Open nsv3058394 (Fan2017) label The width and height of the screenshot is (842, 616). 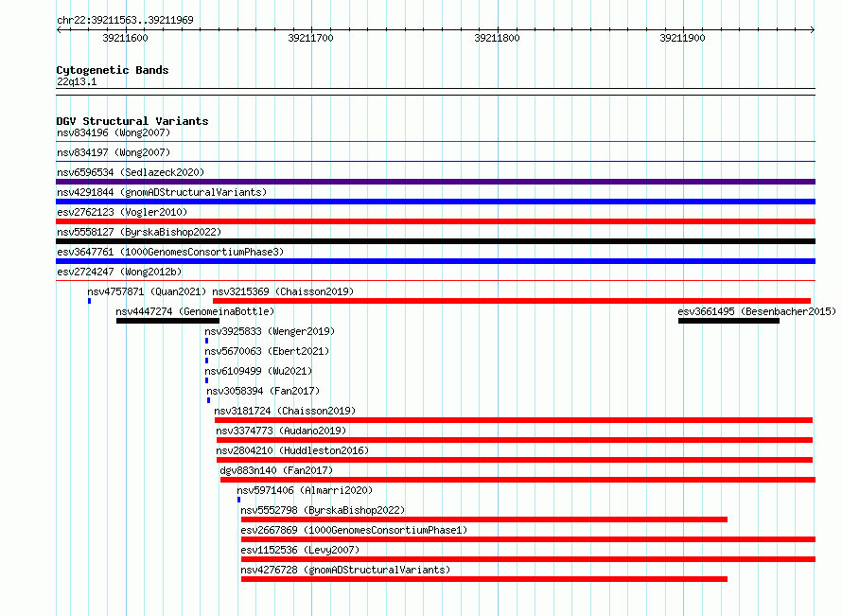tap(263, 391)
